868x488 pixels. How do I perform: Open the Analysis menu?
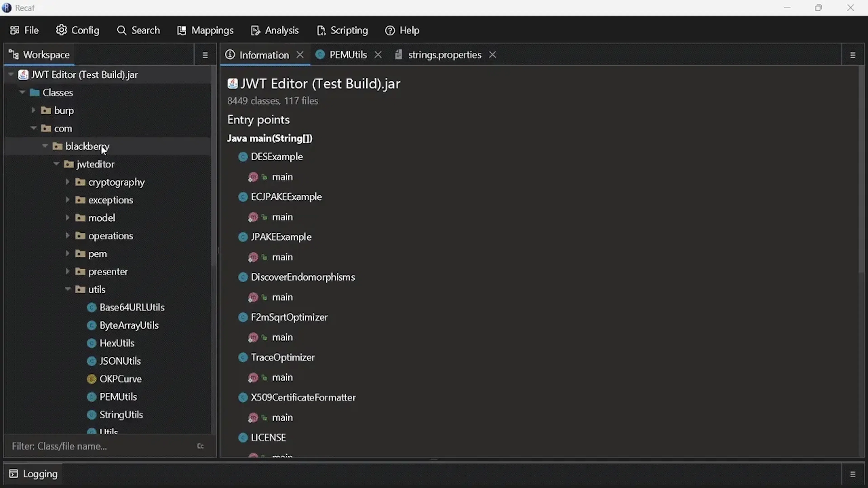coord(275,30)
